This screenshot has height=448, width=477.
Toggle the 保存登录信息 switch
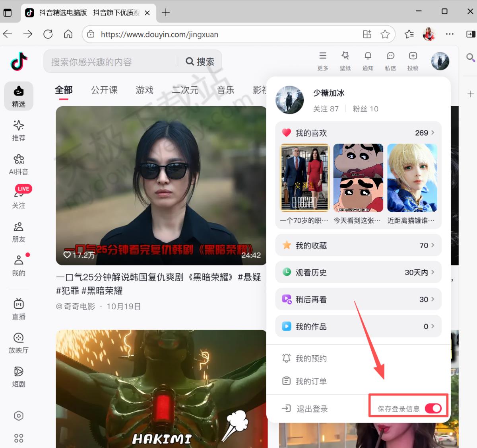[x=433, y=409]
